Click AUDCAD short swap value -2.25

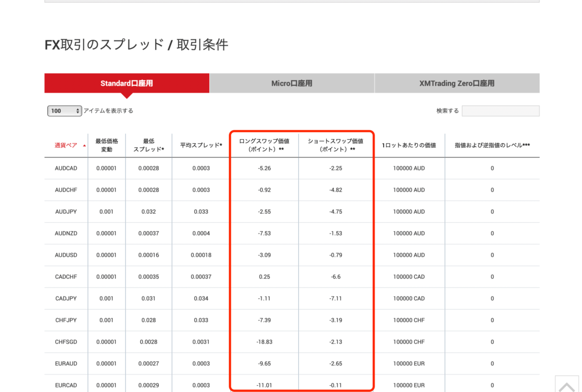(x=335, y=168)
